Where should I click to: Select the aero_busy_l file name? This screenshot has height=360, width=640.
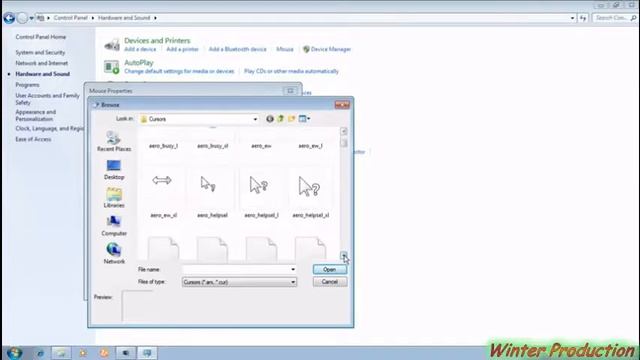click(x=163, y=146)
